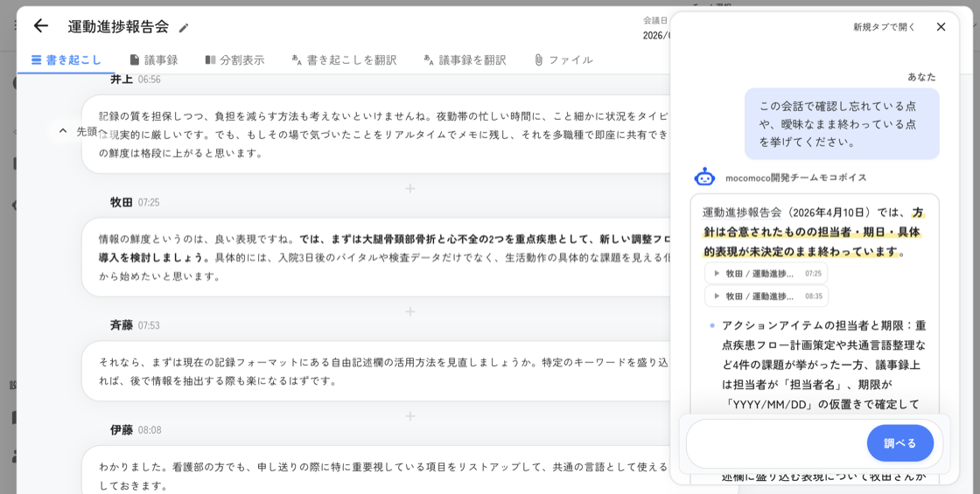Click 牧田's transcript text about 大腿骨頚部骨折
980x494 pixels.
click(384, 257)
